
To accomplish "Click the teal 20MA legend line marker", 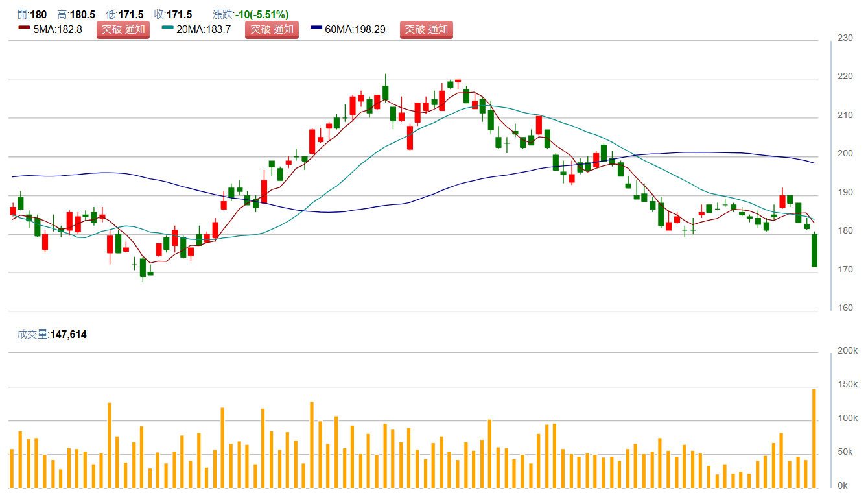I will (167, 27).
